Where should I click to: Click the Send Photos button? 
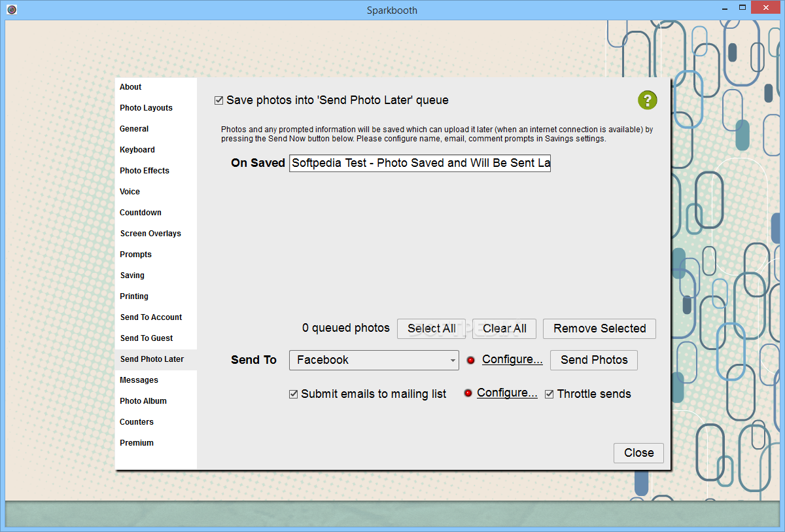(x=594, y=360)
